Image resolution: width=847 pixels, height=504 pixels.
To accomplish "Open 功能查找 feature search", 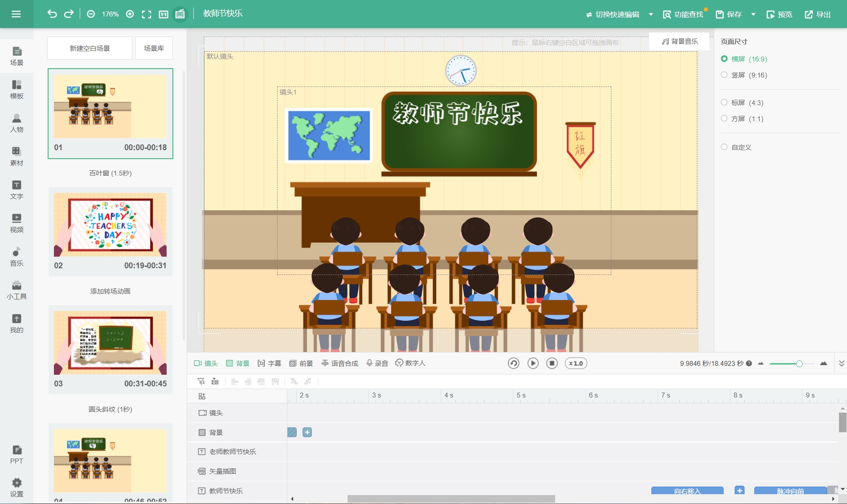I will 683,14.
